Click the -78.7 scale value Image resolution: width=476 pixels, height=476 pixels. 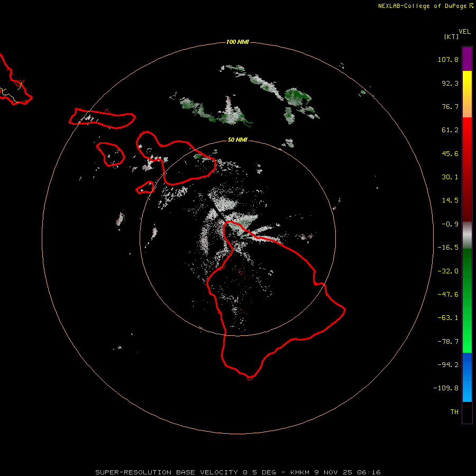[448, 342]
